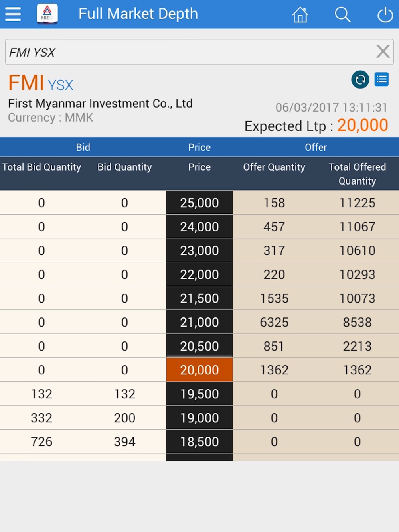
Task: Select the 21,000 price cell
Action: [199, 322]
